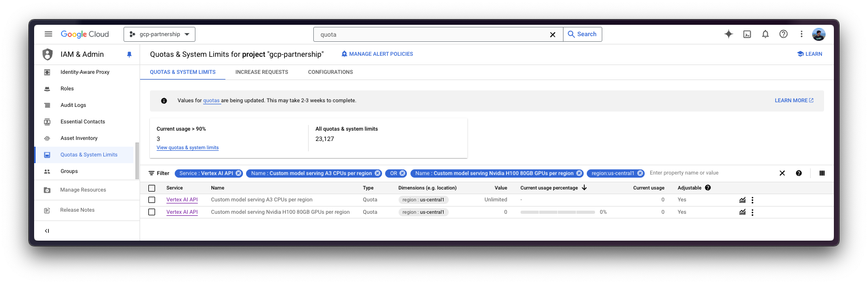
Task: Remove the Nvidia H100 80GB GPUs filter chip
Action: coord(580,173)
